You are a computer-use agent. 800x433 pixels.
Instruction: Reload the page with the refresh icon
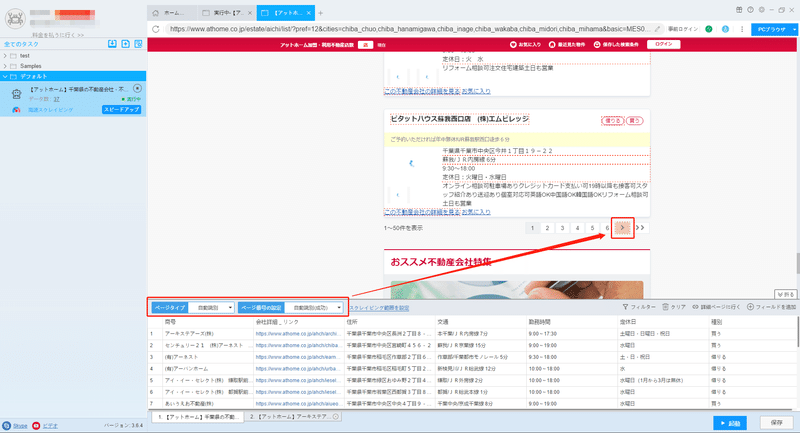[x=156, y=29]
